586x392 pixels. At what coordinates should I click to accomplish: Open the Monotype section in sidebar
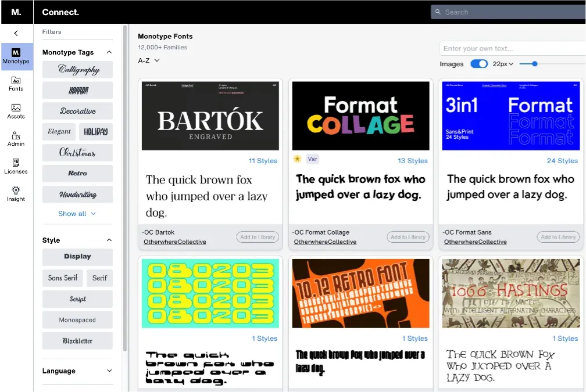click(16, 56)
